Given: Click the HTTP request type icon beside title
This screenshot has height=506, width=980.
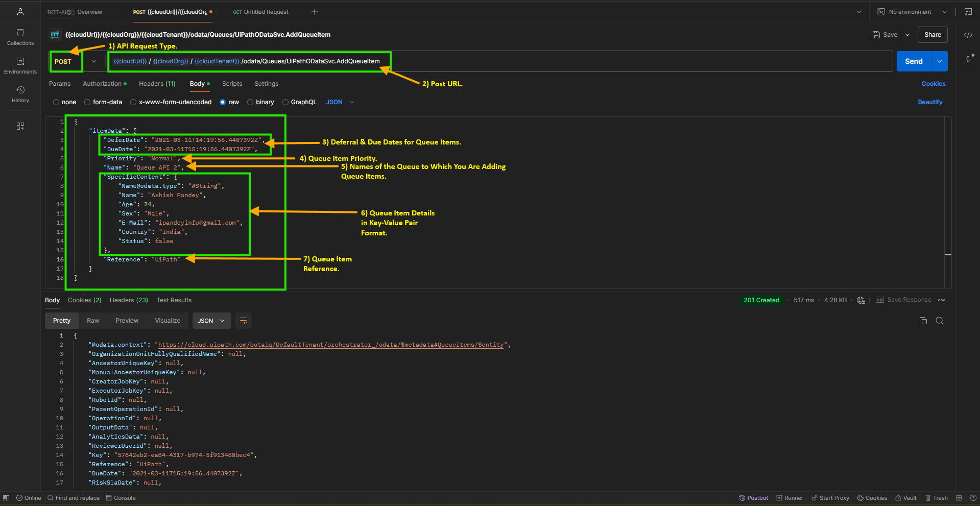Looking at the screenshot, I should pos(55,35).
